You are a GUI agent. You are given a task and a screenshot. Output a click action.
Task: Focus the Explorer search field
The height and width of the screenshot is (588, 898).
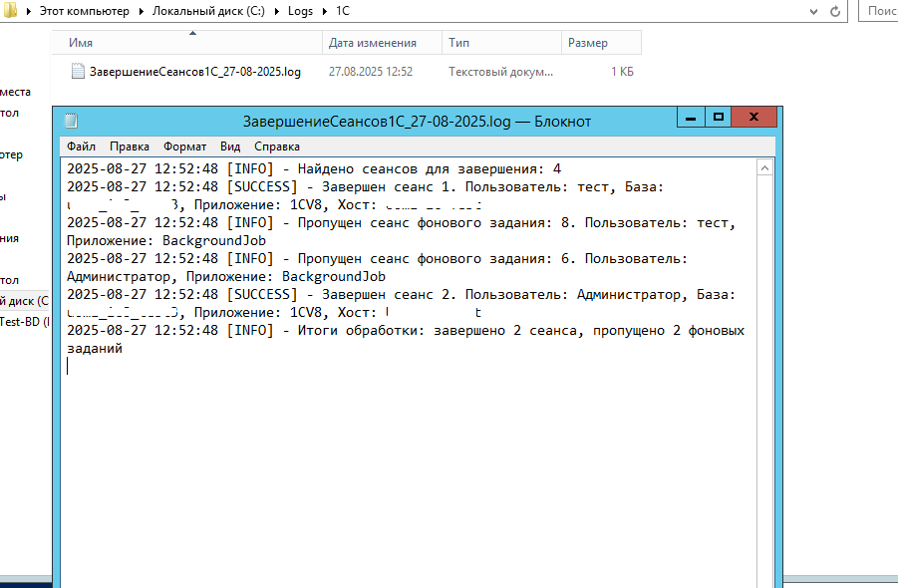878,11
